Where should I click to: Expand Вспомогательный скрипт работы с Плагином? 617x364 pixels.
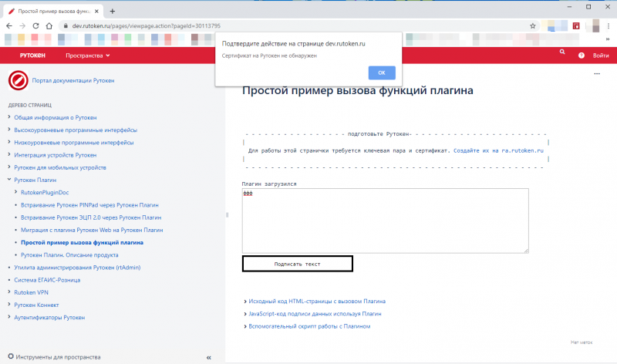[309, 327]
